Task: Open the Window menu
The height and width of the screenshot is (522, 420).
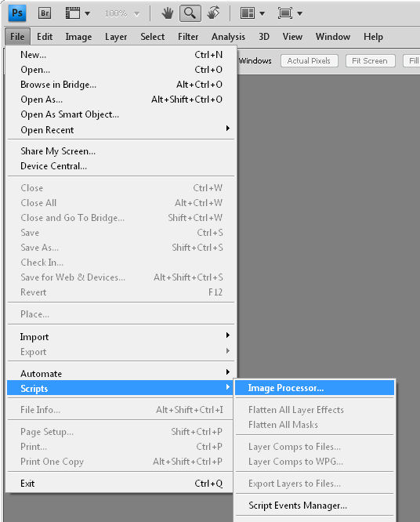Action: (x=333, y=37)
